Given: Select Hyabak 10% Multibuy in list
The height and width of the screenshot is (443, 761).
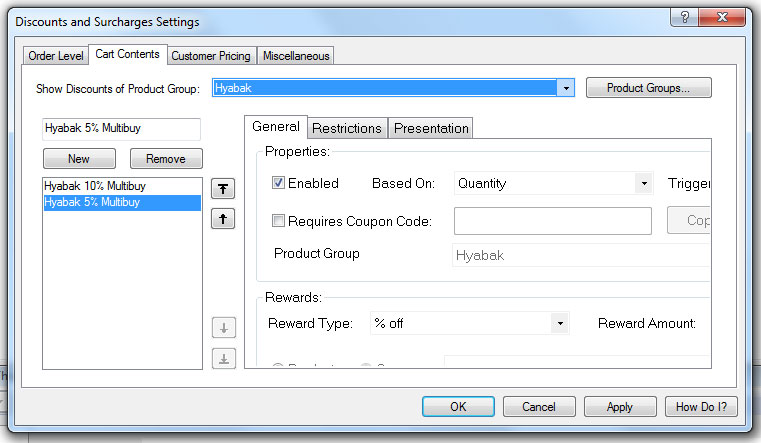Looking at the screenshot, I should [122, 186].
